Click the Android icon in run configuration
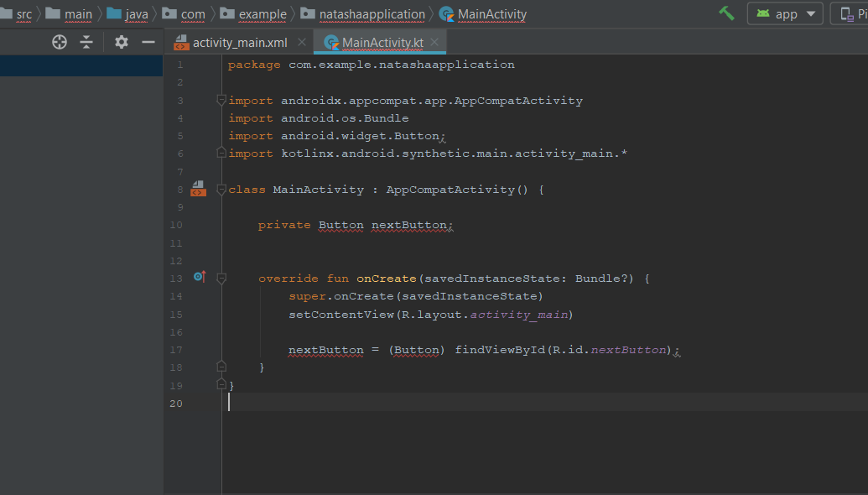Image resolution: width=868 pixels, height=495 pixels. click(x=763, y=13)
